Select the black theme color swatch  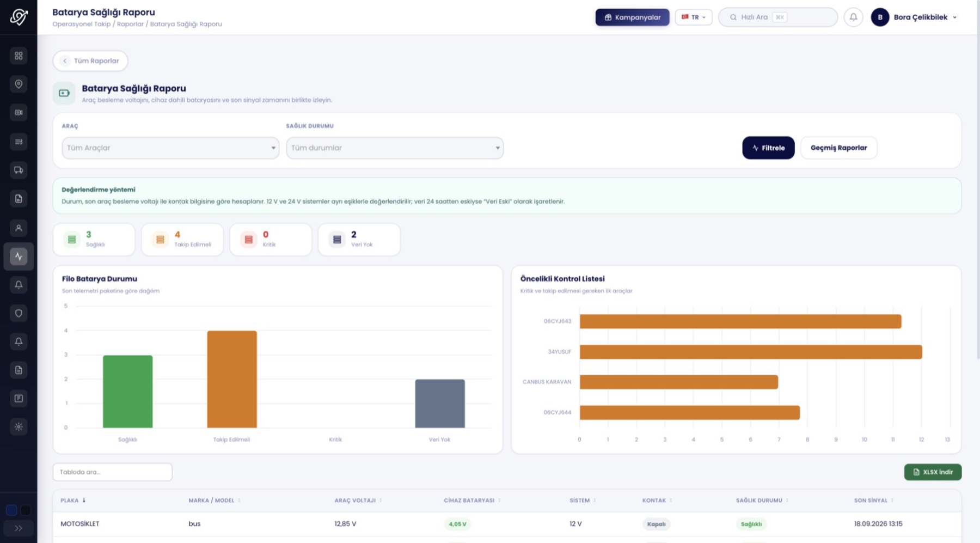(26, 510)
